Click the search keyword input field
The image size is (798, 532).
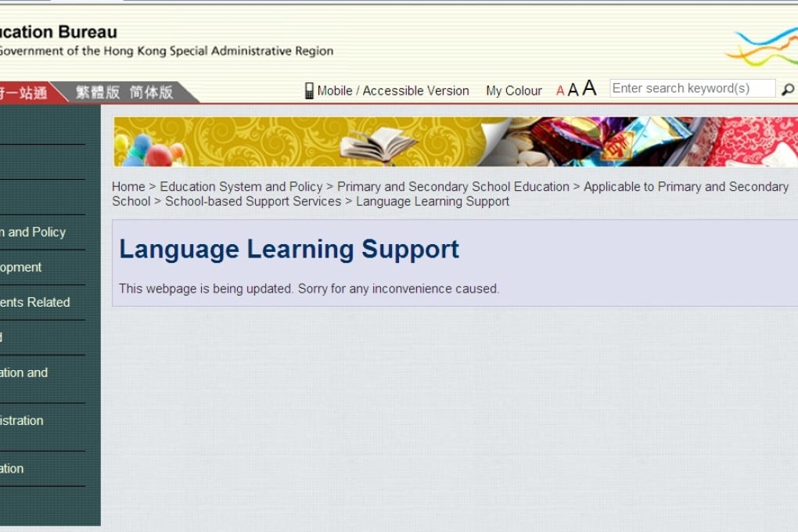pos(692,88)
